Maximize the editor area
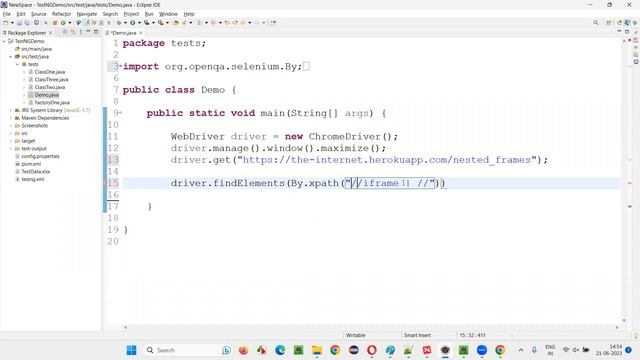Image resolution: width=640 pixels, height=360 pixels. [627, 32]
